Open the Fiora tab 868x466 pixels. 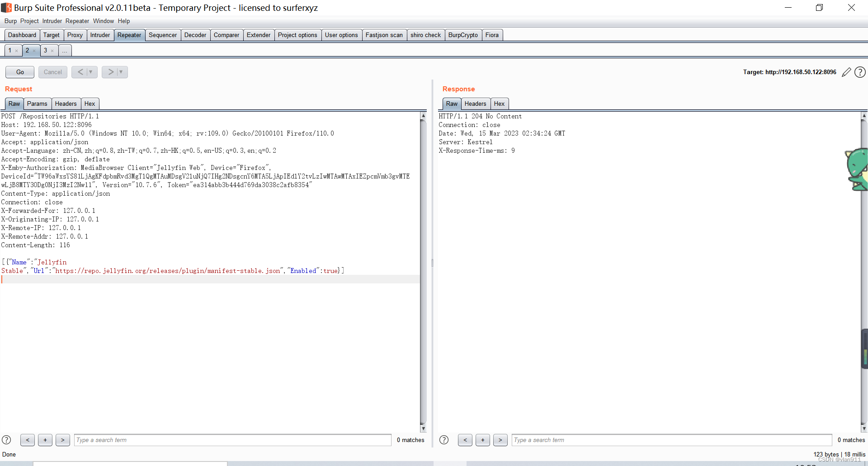pyautogui.click(x=492, y=35)
